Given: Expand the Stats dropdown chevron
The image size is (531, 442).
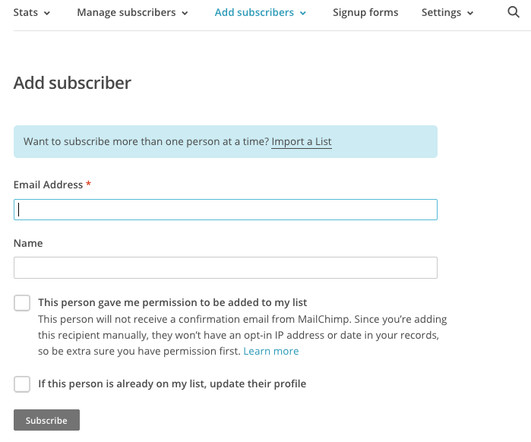Looking at the screenshot, I should pos(47,13).
